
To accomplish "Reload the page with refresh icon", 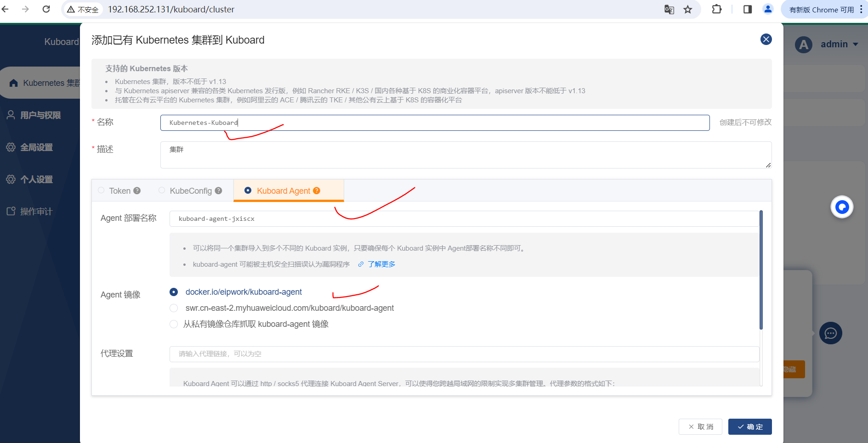I will [x=46, y=9].
